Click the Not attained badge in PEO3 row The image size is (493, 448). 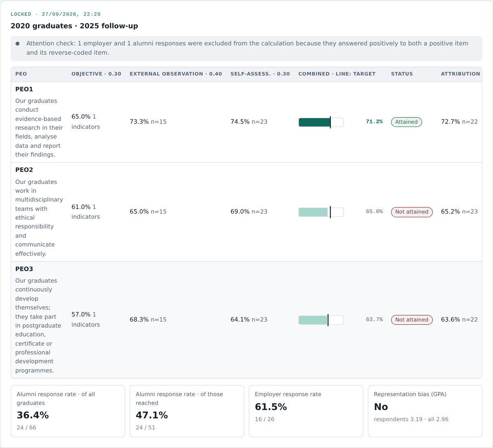412,320
